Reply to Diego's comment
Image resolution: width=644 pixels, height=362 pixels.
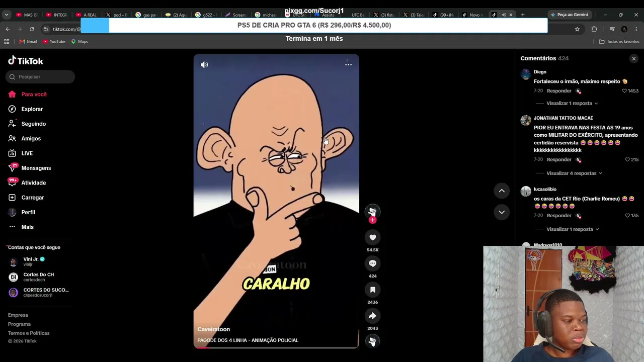tap(559, 91)
